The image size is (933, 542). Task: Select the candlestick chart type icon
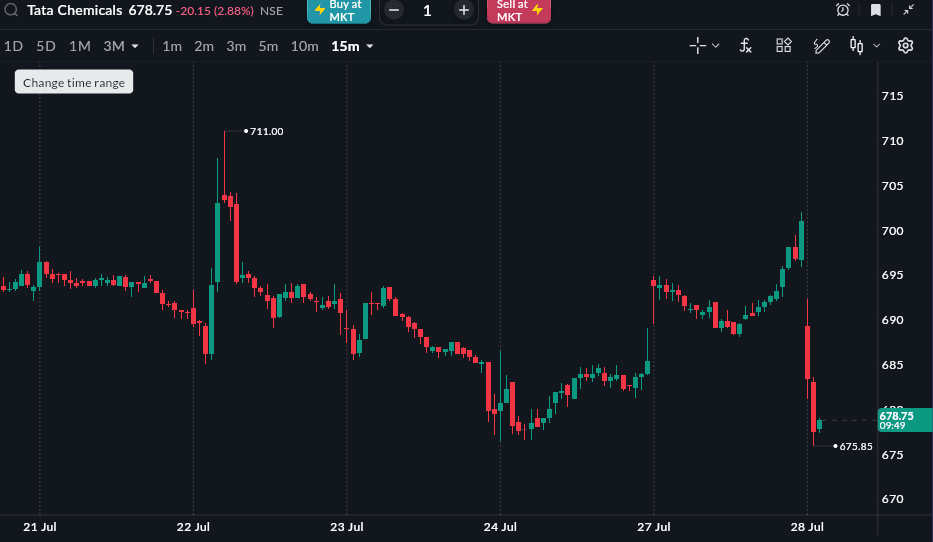[856, 46]
